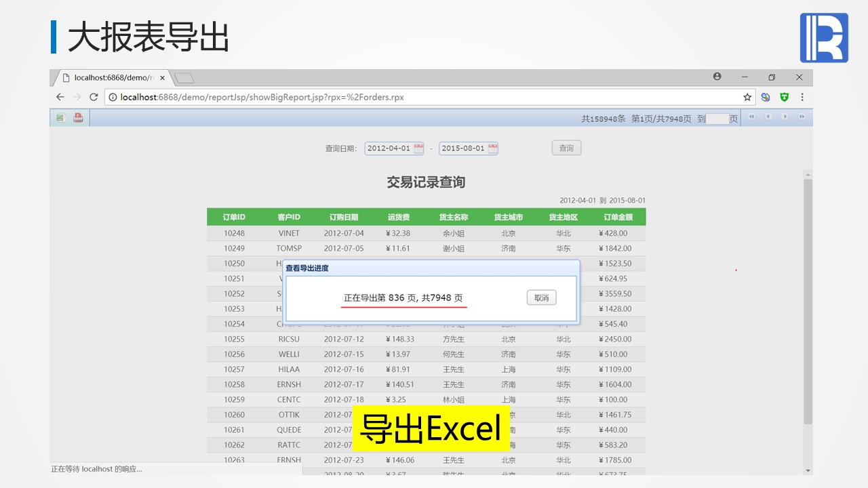This screenshot has width=868, height=488.
Task: Click the PDF export icon in report toolbar
Action: [x=78, y=118]
